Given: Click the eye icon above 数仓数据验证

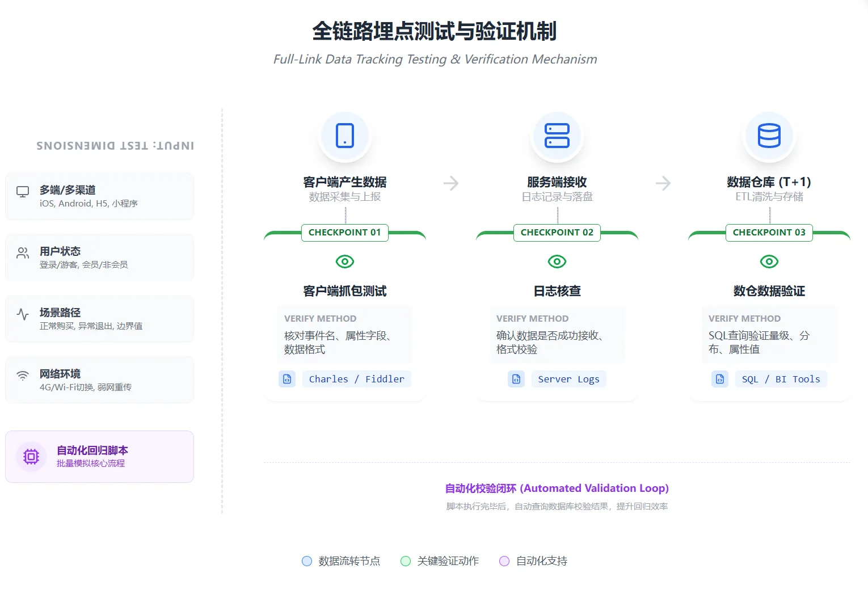Looking at the screenshot, I should click(769, 262).
